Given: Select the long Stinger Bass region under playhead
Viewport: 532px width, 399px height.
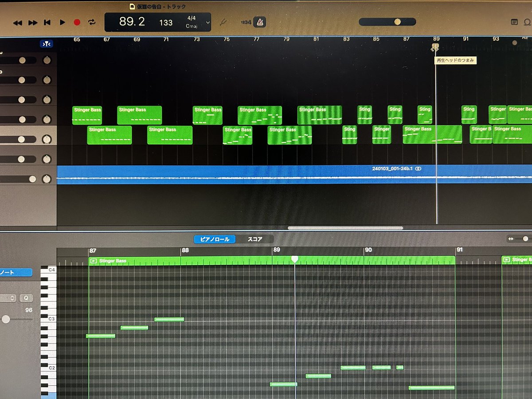Looking at the screenshot, I should click(432, 134).
